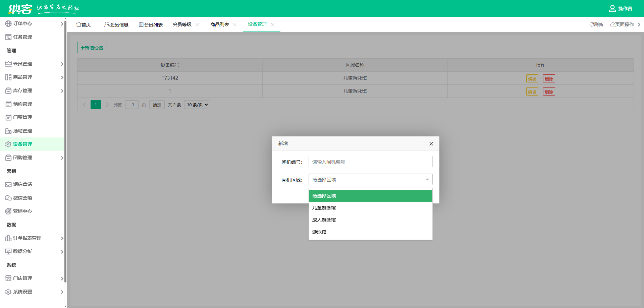Click the 新增设备 button

point(92,48)
